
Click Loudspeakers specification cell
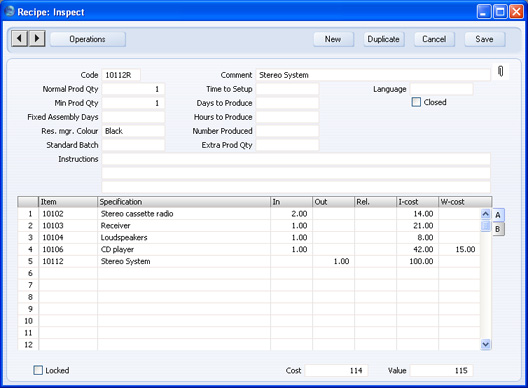coord(184,237)
